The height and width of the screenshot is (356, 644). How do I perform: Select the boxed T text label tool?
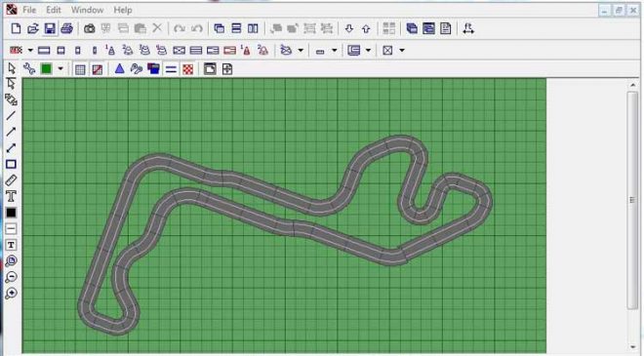[11, 245]
